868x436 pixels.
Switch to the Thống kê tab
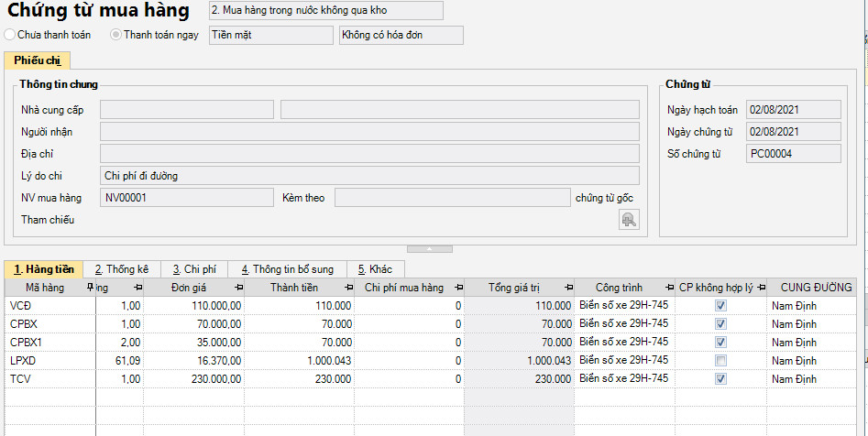tap(121, 269)
